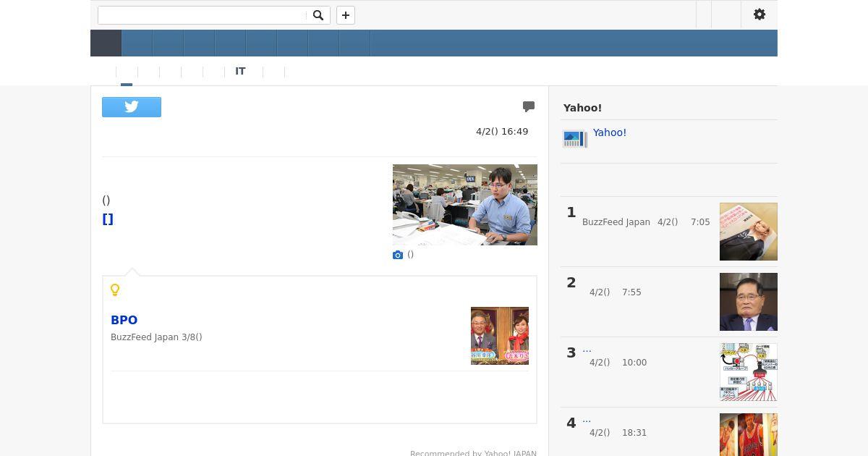Open the BPO related article link
The width and height of the screenshot is (868, 456).
tap(124, 320)
